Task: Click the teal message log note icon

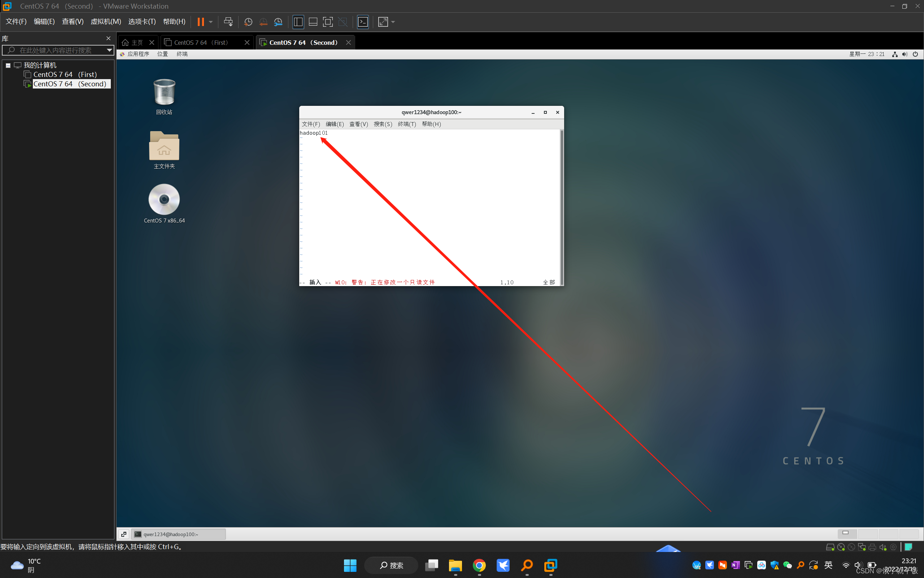Action: point(908,547)
